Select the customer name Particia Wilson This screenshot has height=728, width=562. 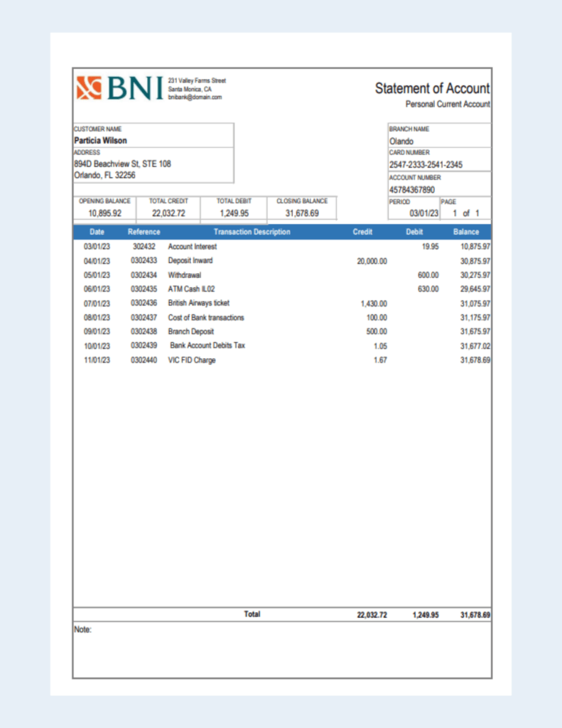coord(101,141)
